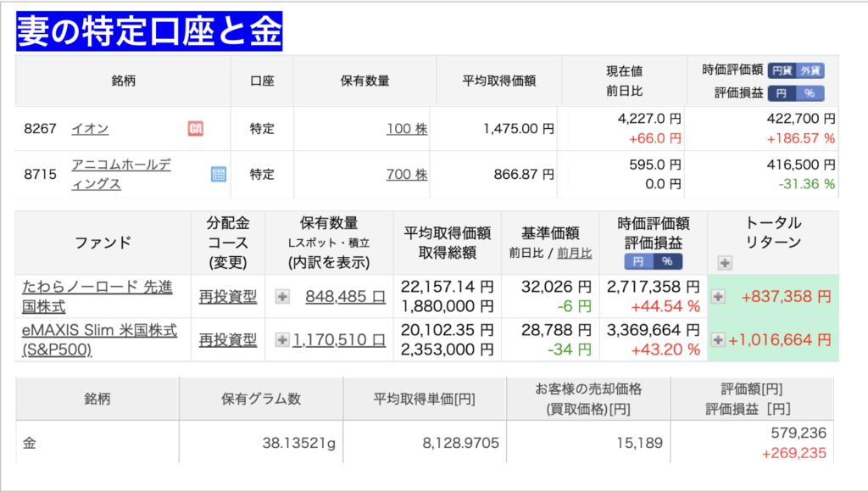Click stock code 8267
Screen dimensions: 868x492
pos(41,129)
